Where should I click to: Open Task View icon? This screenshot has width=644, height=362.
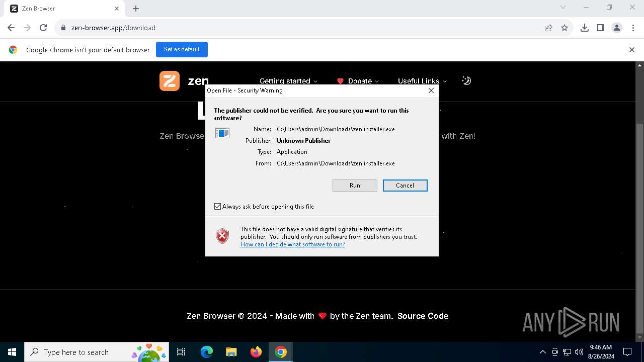[181, 352]
